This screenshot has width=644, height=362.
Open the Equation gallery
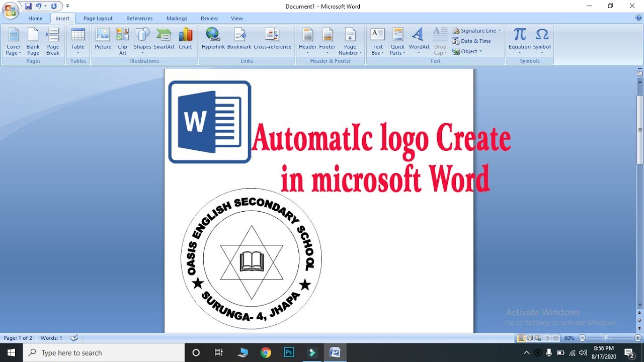(x=520, y=41)
